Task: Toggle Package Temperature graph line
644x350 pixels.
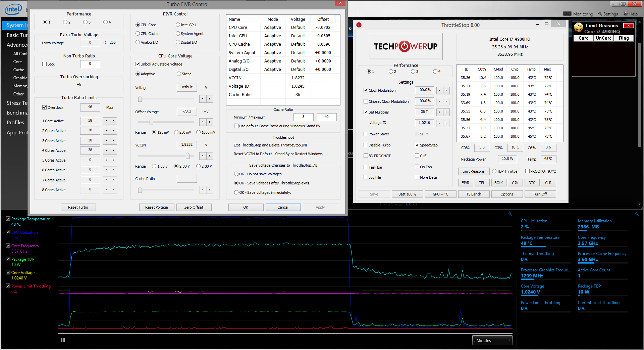Action: point(8,219)
